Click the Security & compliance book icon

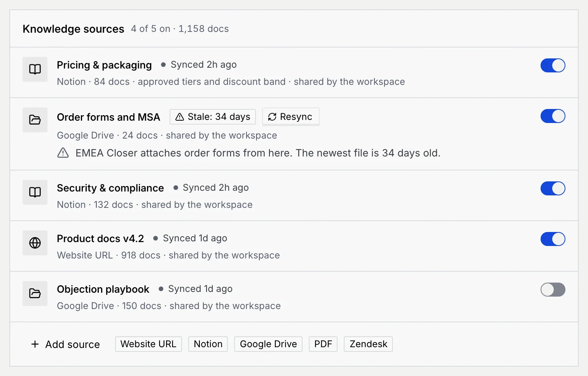(35, 192)
